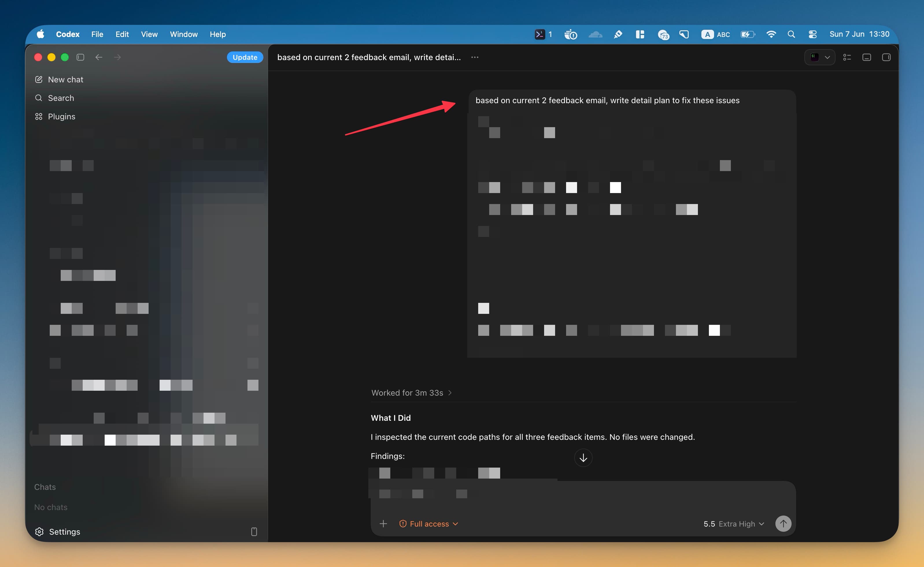
Task: Show the task list panel icon
Action: tap(847, 57)
